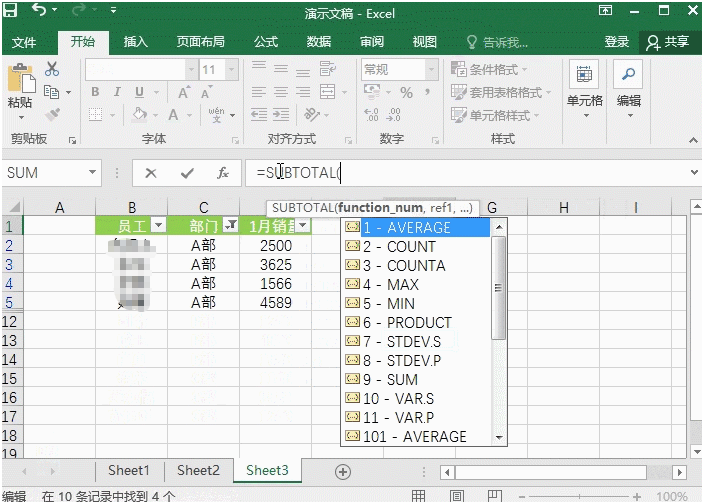Add a new sheet with plus icon

click(343, 472)
